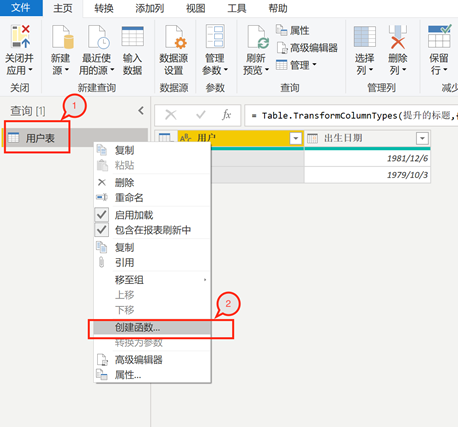The height and width of the screenshot is (427, 458).
Task: Open 属性... from the context menu
Action: [x=152, y=375]
